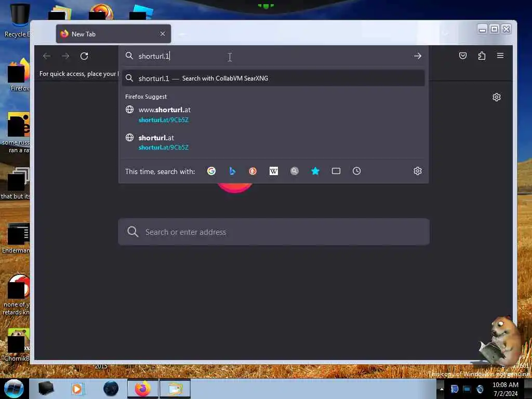Open the Save to Pocket button
532x399 pixels.
463,56
